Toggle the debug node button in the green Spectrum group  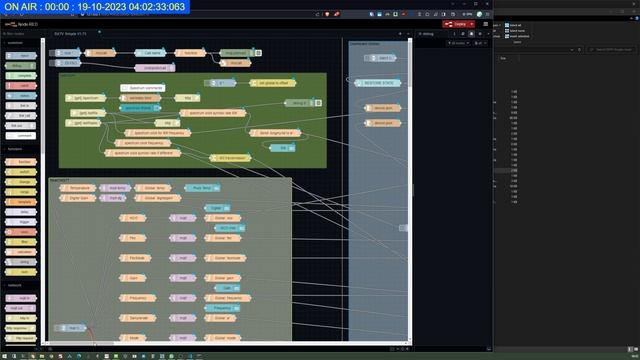point(318,103)
